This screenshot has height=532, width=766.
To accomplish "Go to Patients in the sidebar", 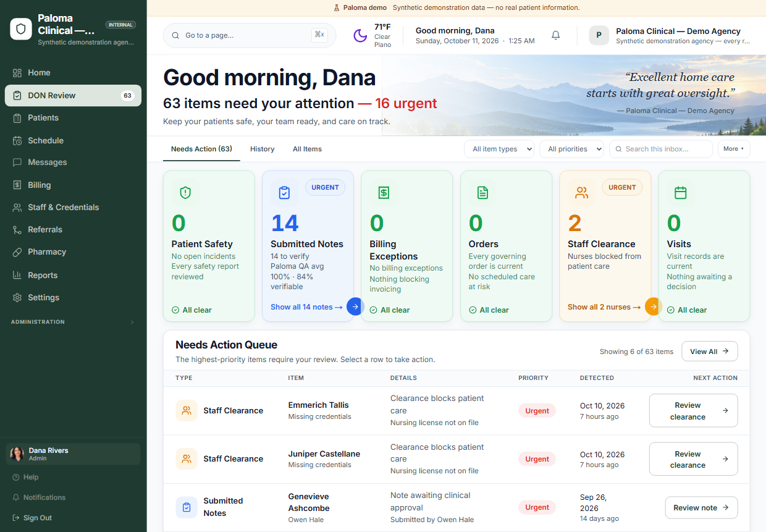I will point(73,118).
